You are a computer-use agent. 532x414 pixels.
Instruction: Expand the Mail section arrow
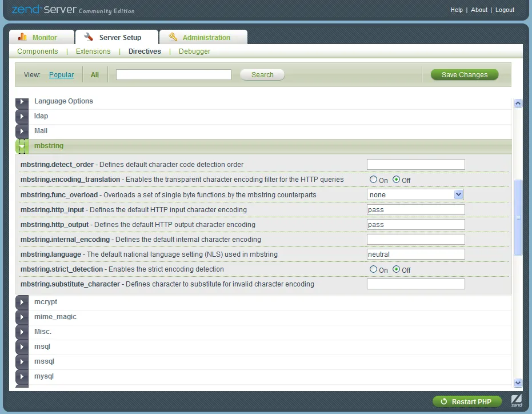(22, 131)
